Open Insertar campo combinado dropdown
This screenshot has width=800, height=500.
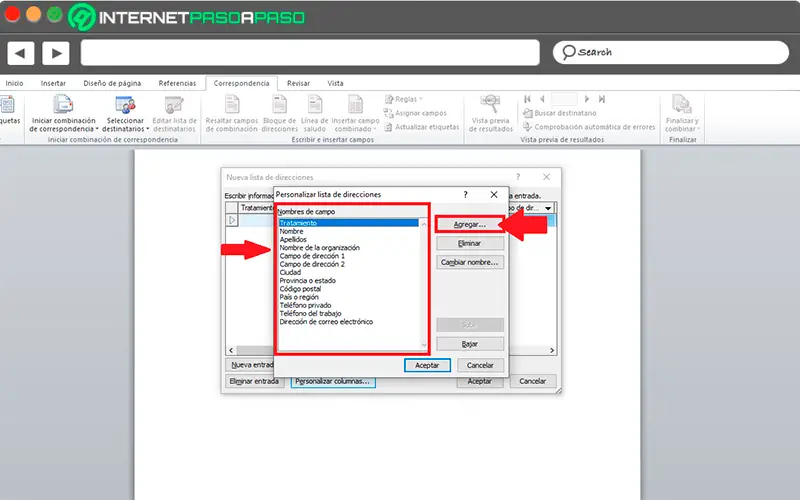355,114
